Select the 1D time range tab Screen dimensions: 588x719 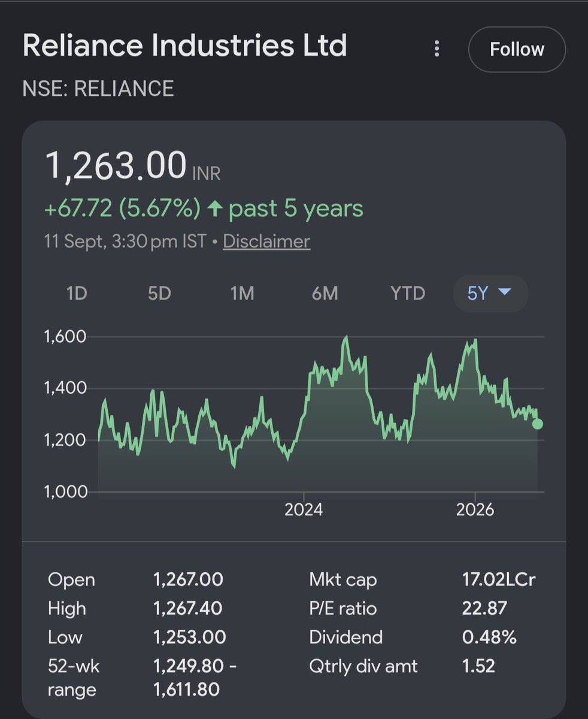(x=77, y=294)
